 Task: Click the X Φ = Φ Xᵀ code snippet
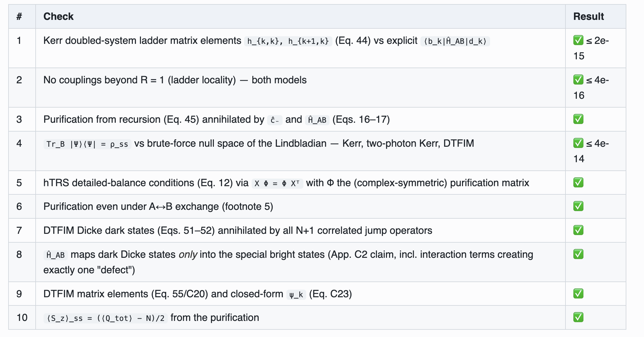point(278,183)
